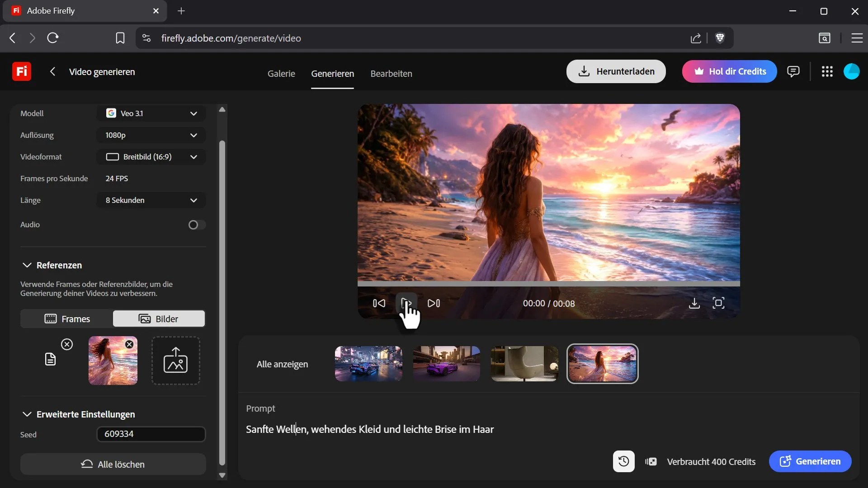Open the Länge 8 Sekunden dropdown
The height and width of the screenshot is (488, 868).
pos(151,200)
